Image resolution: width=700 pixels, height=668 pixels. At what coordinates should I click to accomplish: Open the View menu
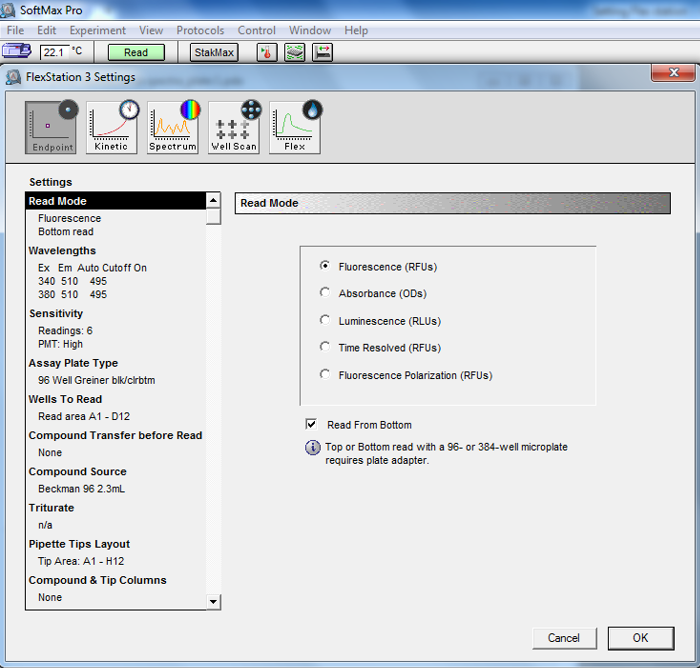click(x=151, y=30)
